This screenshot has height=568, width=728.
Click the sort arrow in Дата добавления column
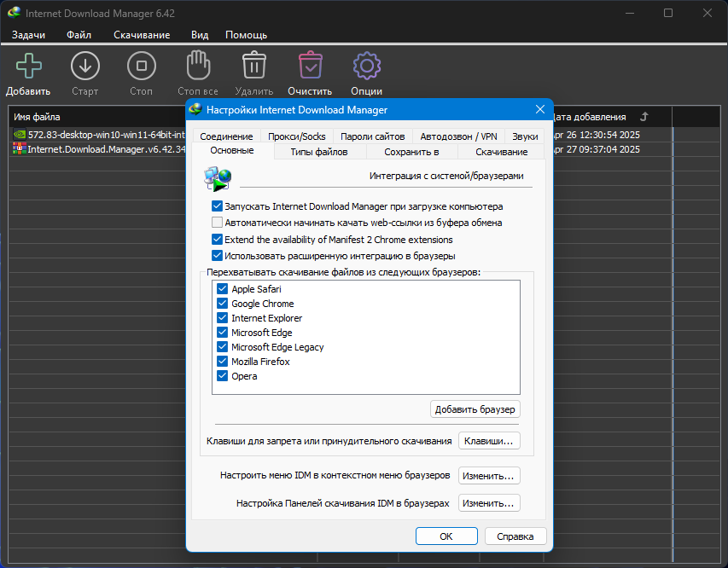[644, 117]
